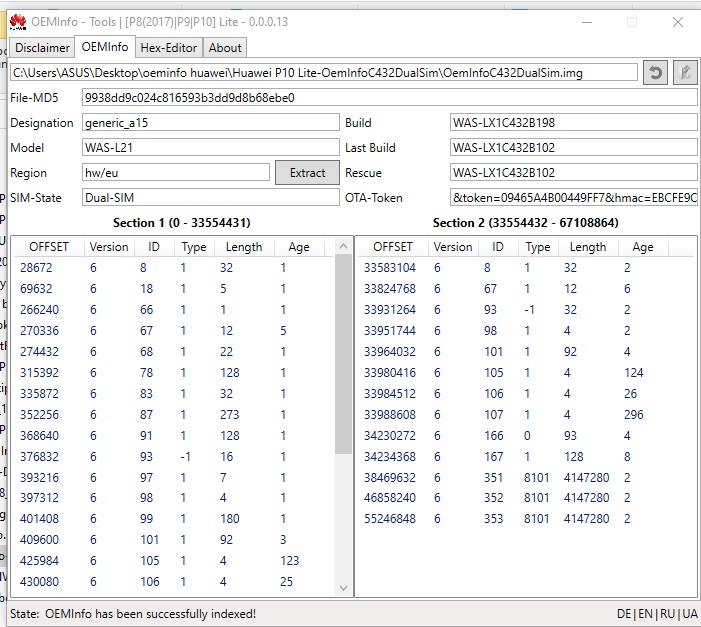Select row with offset 315392
701x627 pixels.
coord(173,373)
